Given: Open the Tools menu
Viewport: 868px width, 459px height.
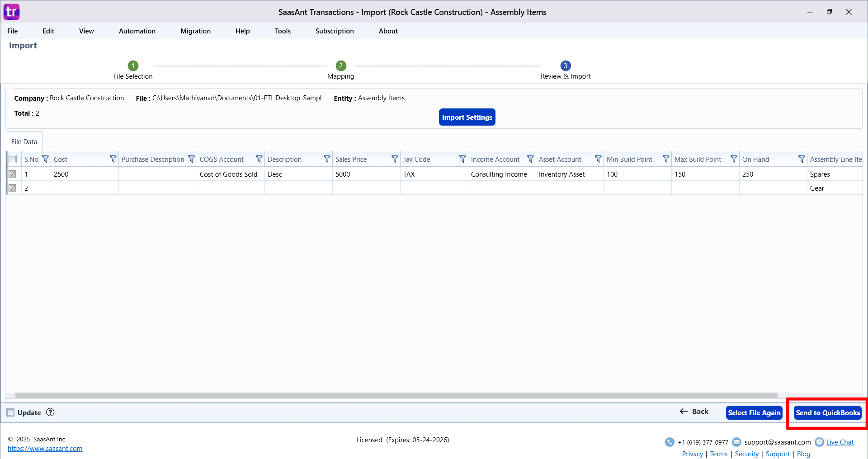Looking at the screenshot, I should [x=283, y=31].
